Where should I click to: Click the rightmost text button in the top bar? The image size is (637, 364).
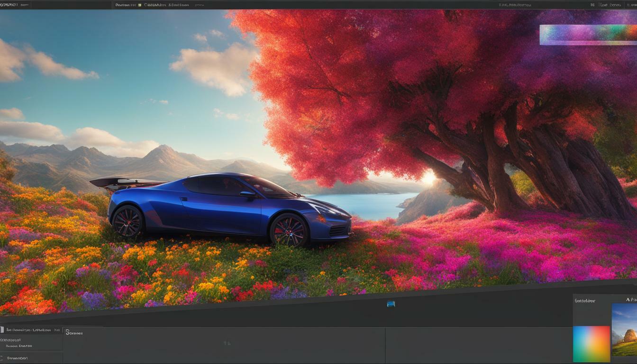(630, 4)
